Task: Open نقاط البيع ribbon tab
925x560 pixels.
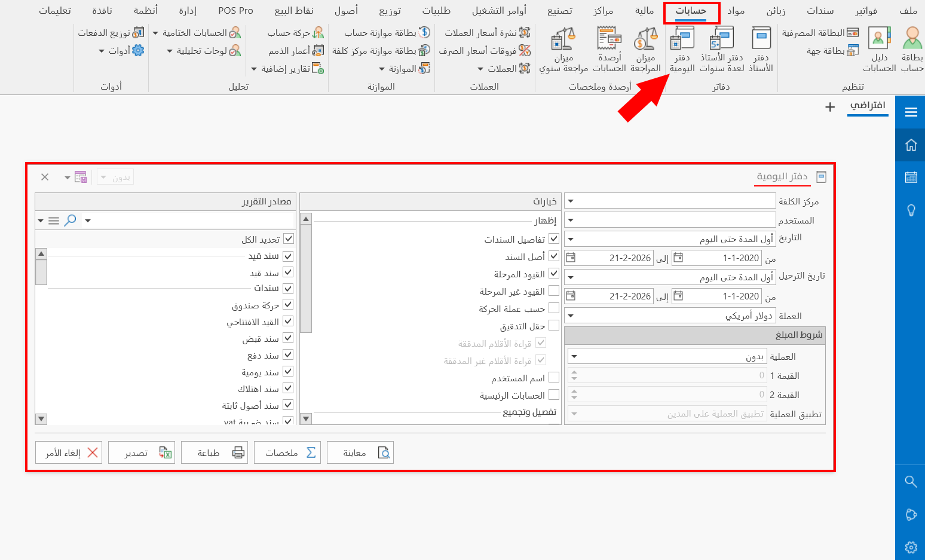Action: click(294, 11)
